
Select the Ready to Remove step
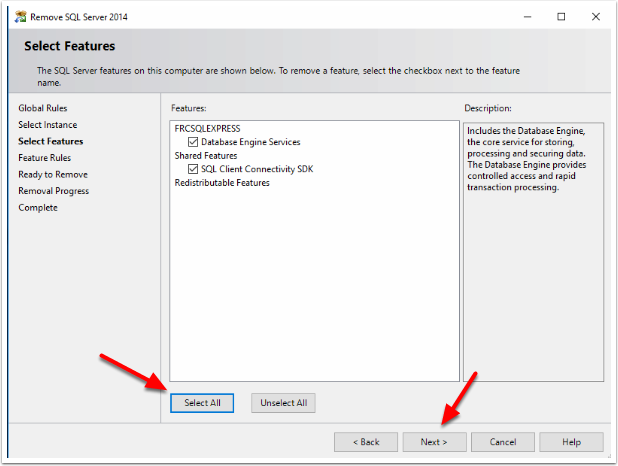(x=53, y=174)
